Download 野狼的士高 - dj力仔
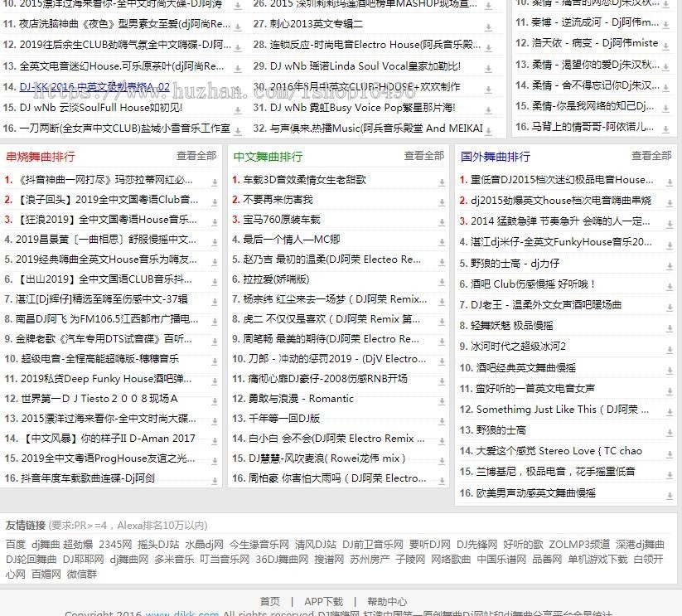 click(670, 266)
